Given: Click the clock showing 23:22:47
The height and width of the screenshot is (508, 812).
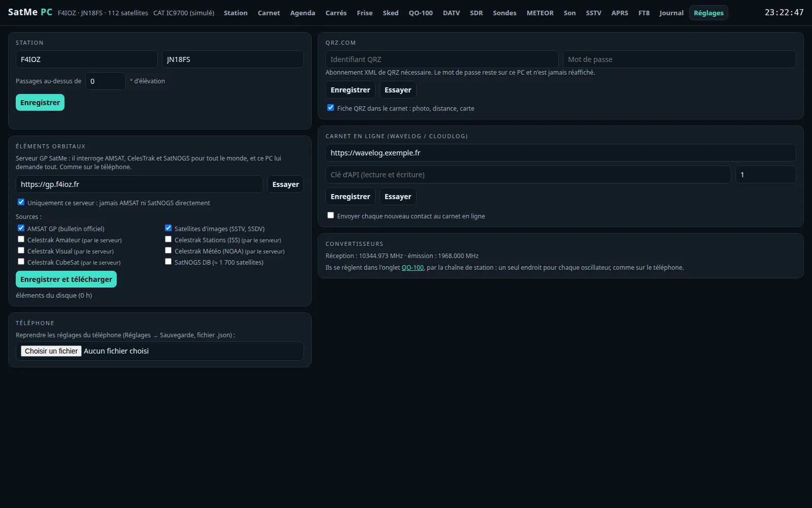Looking at the screenshot, I should click(x=784, y=12).
